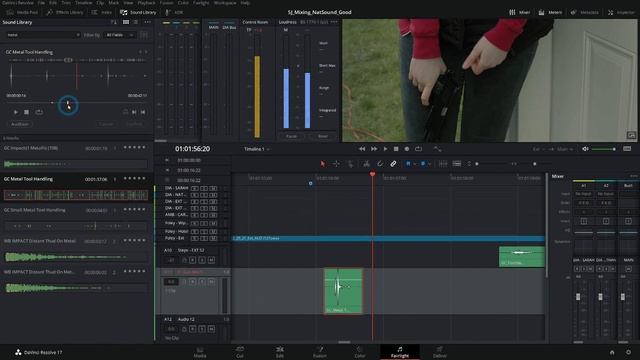This screenshot has height=360, width=640.
Task: Stop the Sound Library preview
Action: 27,112
